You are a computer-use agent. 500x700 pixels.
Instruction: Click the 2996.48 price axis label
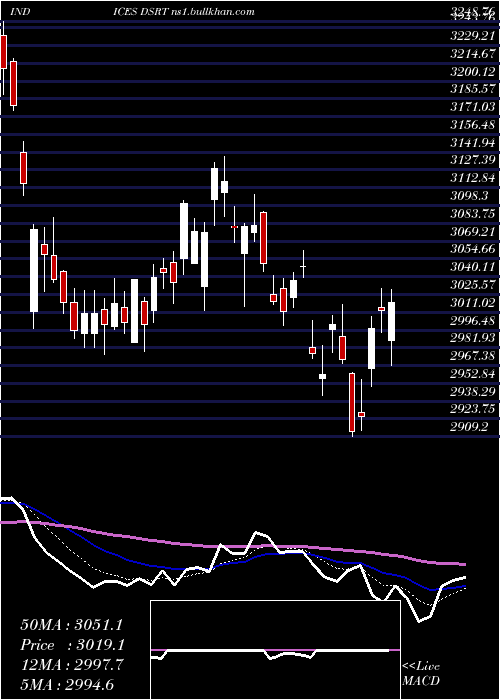click(x=473, y=321)
